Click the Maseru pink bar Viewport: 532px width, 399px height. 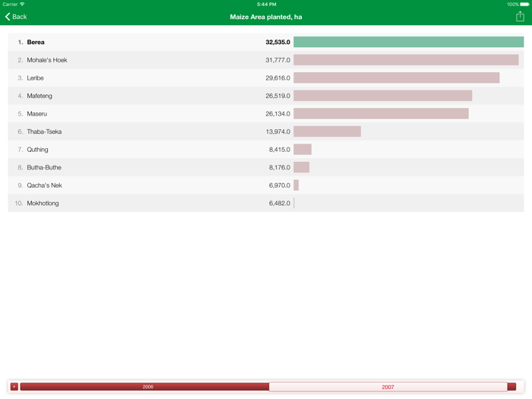(381, 114)
